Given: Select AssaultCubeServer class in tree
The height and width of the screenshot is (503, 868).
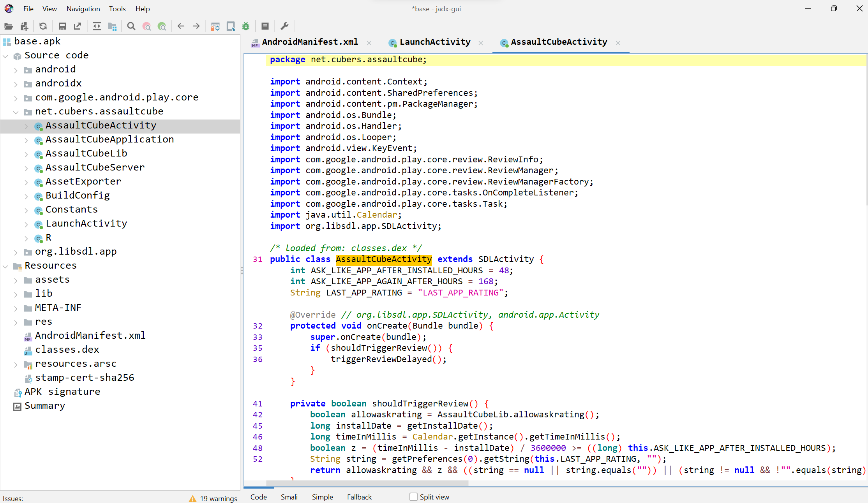Looking at the screenshot, I should (95, 167).
